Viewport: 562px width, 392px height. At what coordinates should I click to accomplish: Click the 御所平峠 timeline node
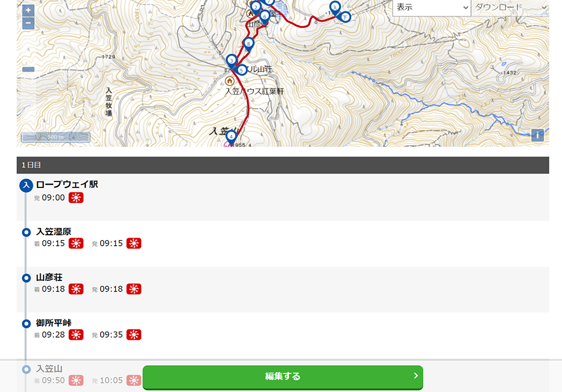[x=26, y=324]
